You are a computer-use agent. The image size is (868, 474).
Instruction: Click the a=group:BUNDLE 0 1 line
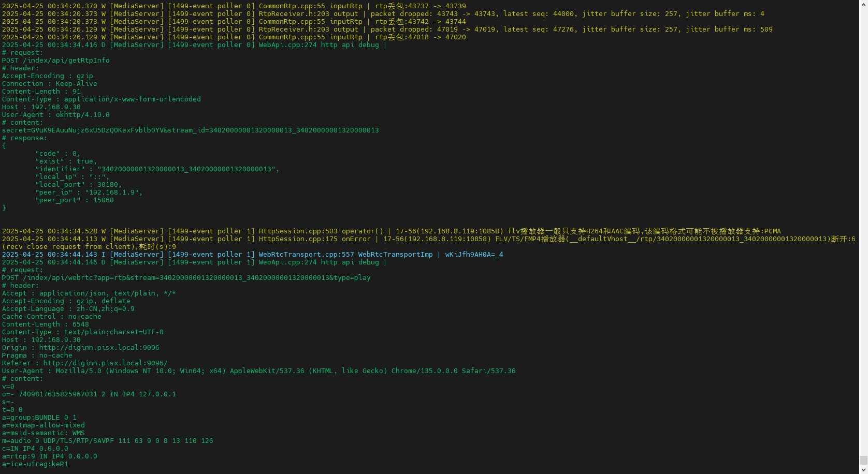pyautogui.click(x=39, y=418)
